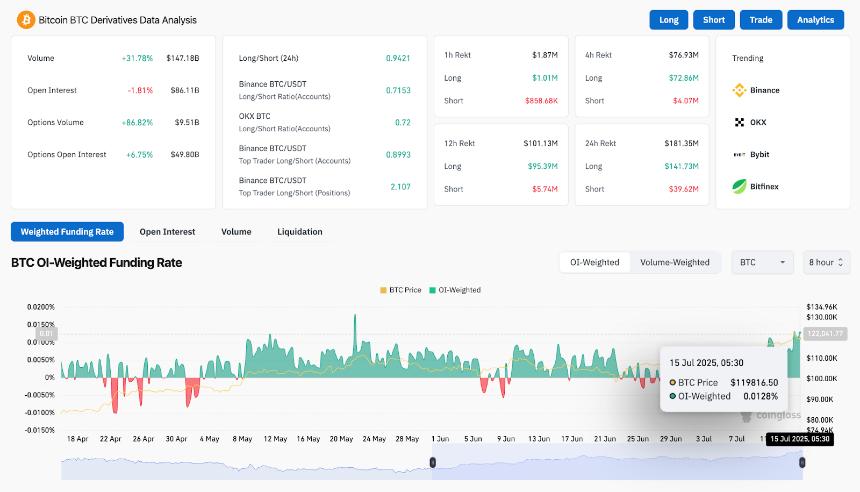The height and width of the screenshot is (492, 860).
Task: Select the OI-Weighted mode toggle
Action: coord(594,262)
